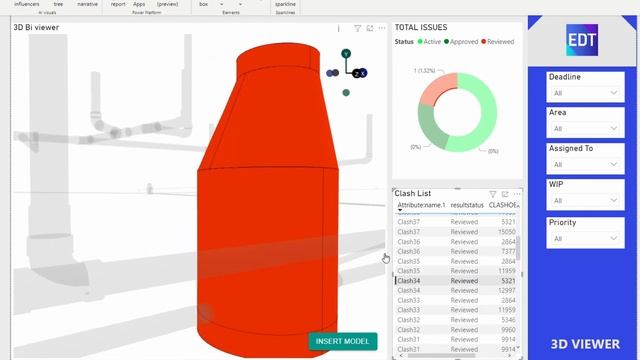This screenshot has width=640, height=360.
Task: Select Clash35 row with value 11959
Action: coord(456,271)
